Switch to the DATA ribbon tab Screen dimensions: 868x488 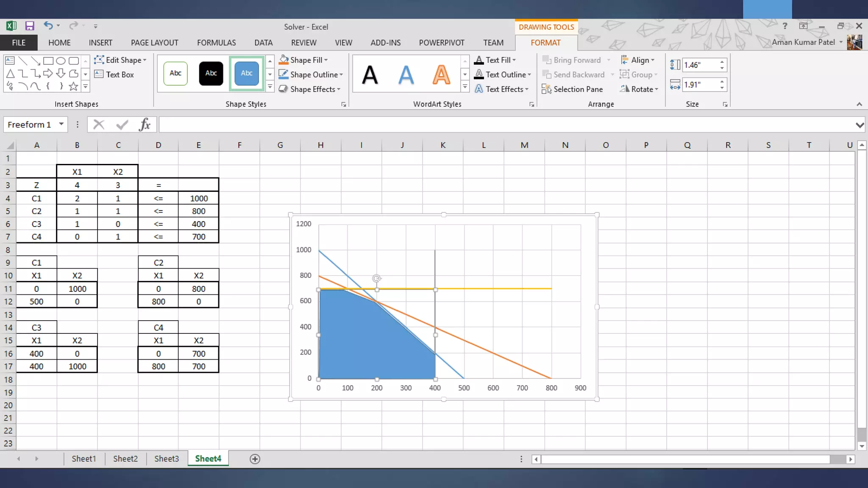tap(263, 43)
